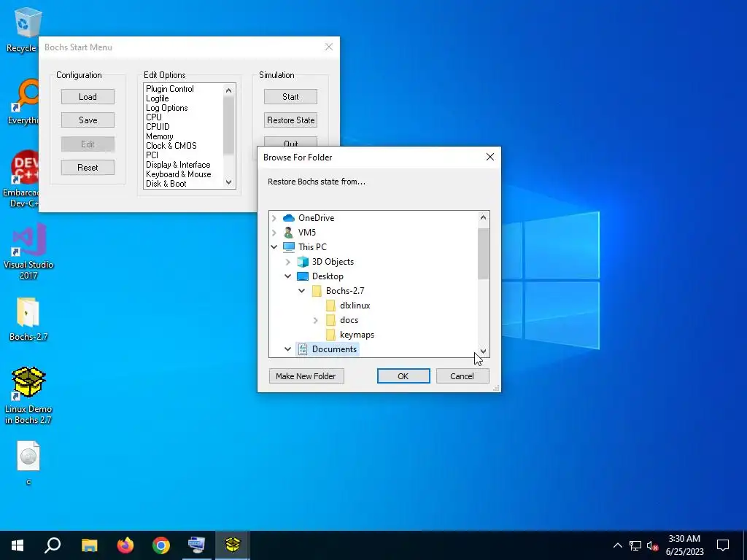Select Keyboard & Mouse option
Viewport: 747px width, 560px height.
point(179,174)
